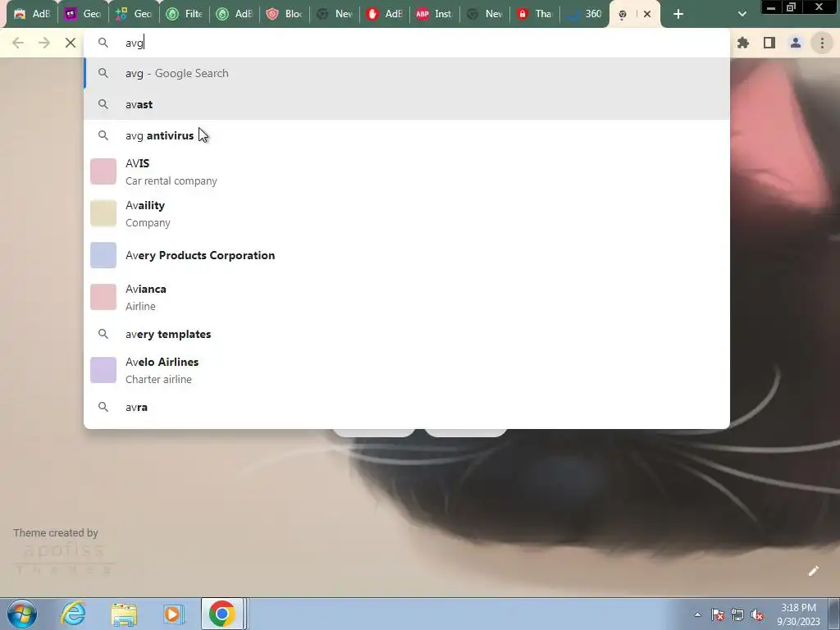
Task: Click the magnifier icon beside 'avg antivirus'
Action: pos(103,135)
